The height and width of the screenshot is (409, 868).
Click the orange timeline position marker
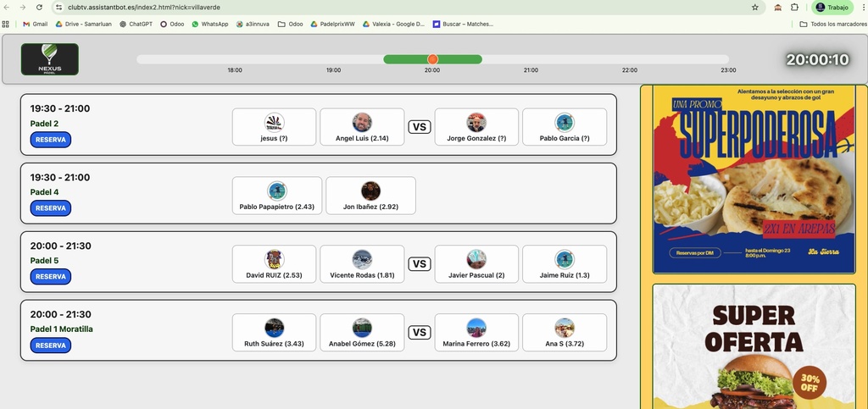(x=432, y=59)
